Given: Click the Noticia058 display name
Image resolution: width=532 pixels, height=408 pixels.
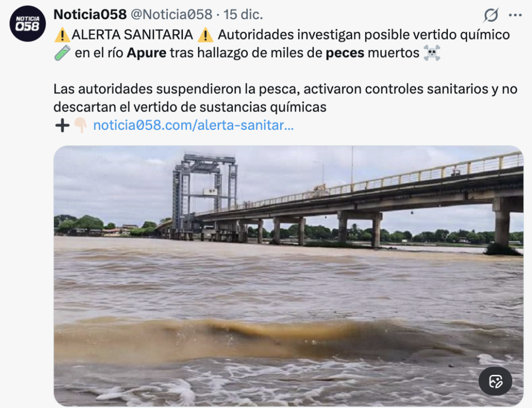Looking at the screenshot, I should [x=90, y=15].
